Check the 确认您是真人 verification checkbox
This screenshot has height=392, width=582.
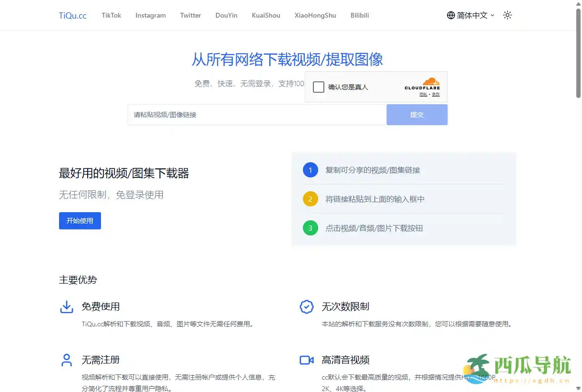[x=318, y=87]
